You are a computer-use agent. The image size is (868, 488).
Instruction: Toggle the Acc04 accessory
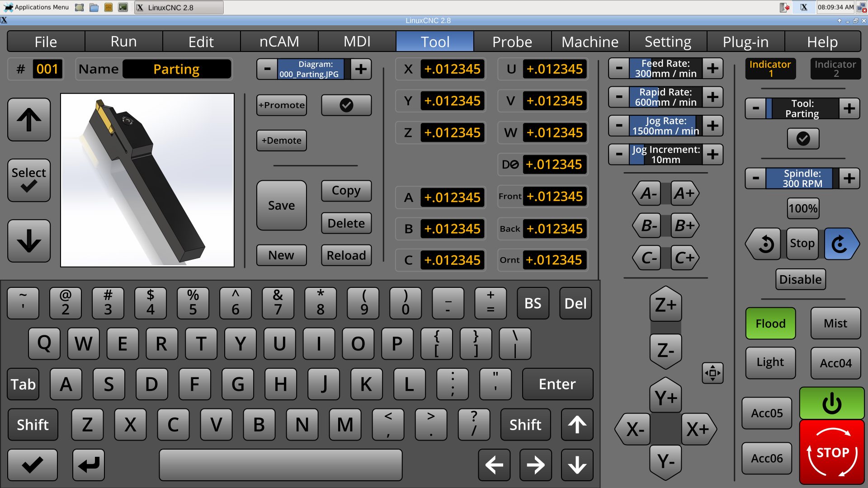coord(835,363)
